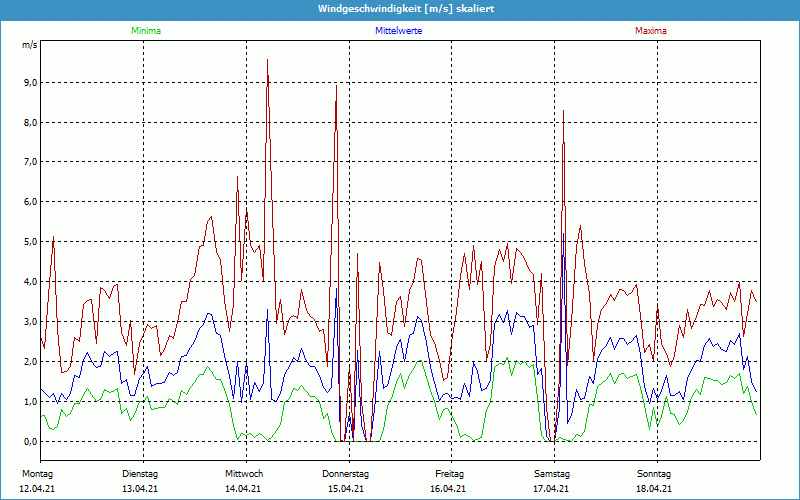Select the blue 'Mittelwerte' legend label
The width and height of the screenshot is (800, 500).
398,31
